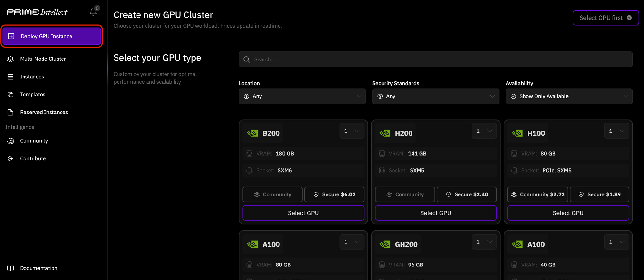Screen dimensions: 644x280
Task: Click the shield icon in Secure $6.02
Action: pyautogui.click(x=316, y=194)
